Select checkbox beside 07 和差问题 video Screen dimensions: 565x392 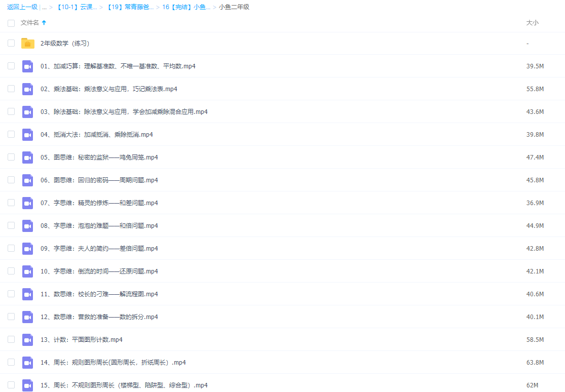[x=11, y=203]
